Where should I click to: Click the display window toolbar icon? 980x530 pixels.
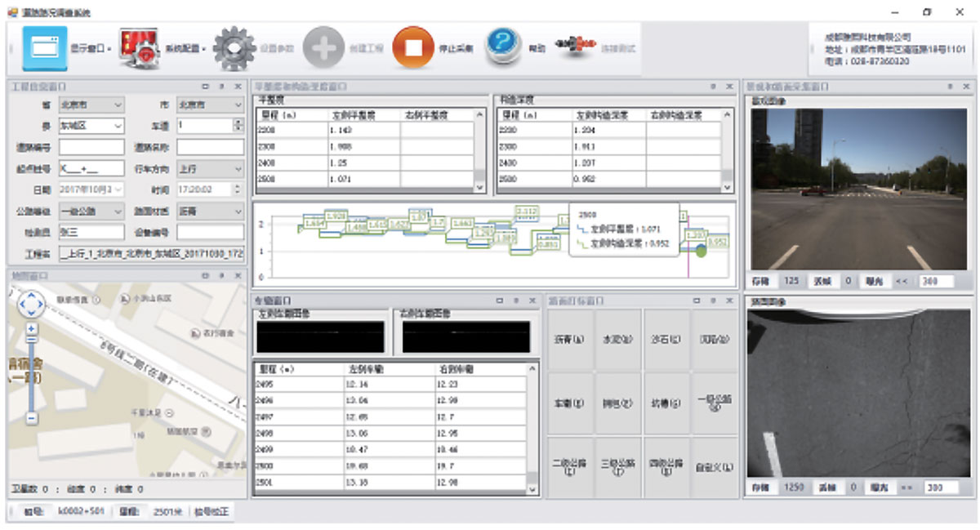(44, 48)
